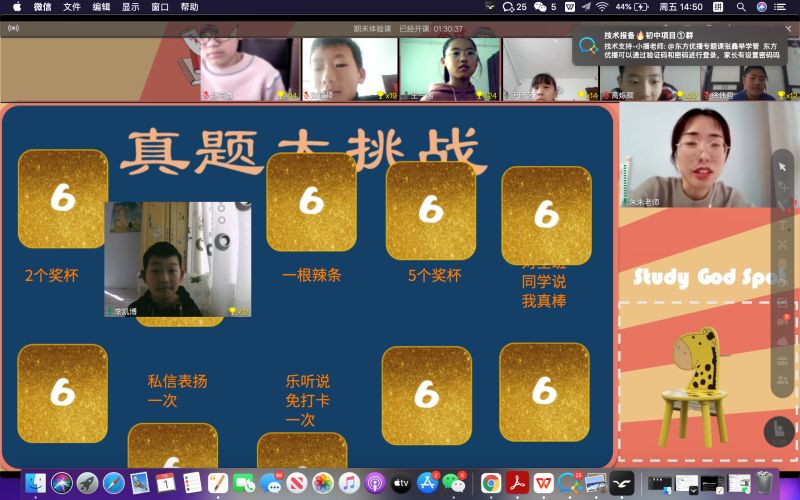Open the 编辑 menu
This screenshot has height=500, width=800.
[x=101, y=7]
